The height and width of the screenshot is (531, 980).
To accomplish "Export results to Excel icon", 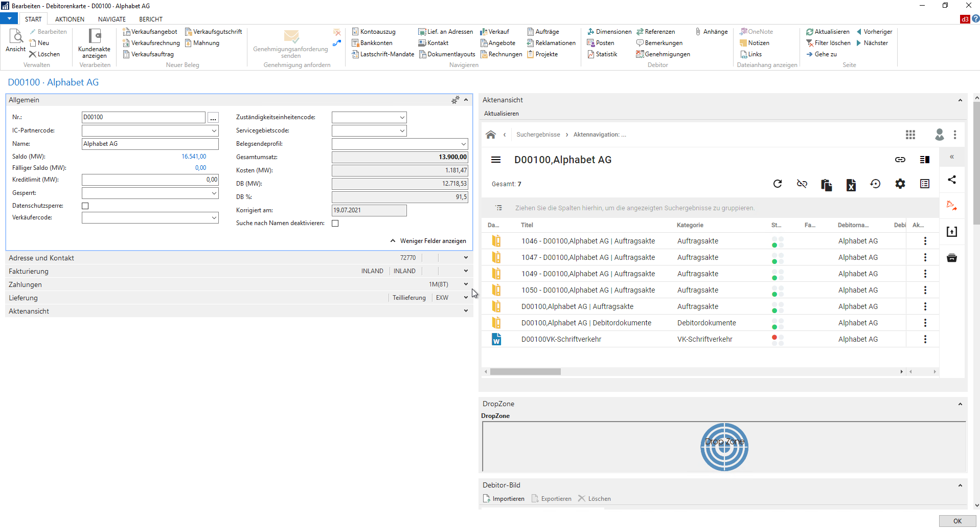I will coord(851,185).
